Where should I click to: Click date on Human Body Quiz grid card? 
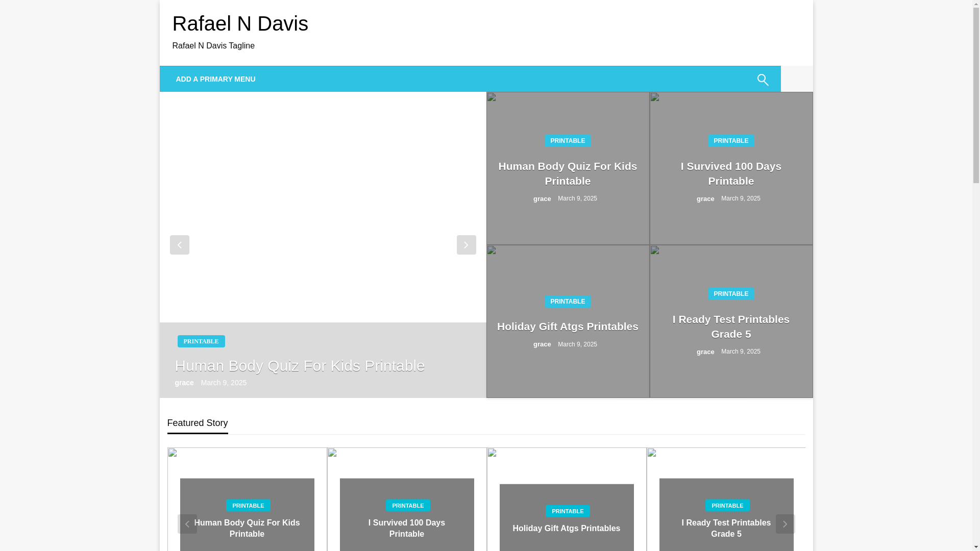[577, 198]
